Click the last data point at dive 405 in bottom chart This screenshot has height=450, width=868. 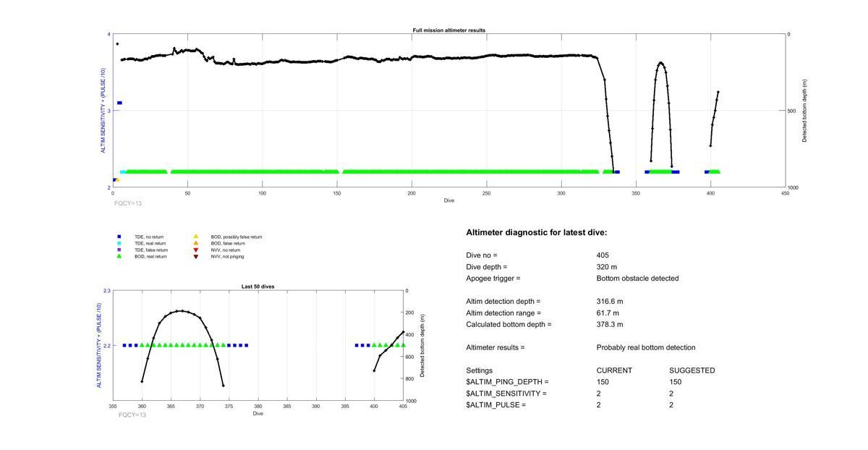[x=403, y=332]
